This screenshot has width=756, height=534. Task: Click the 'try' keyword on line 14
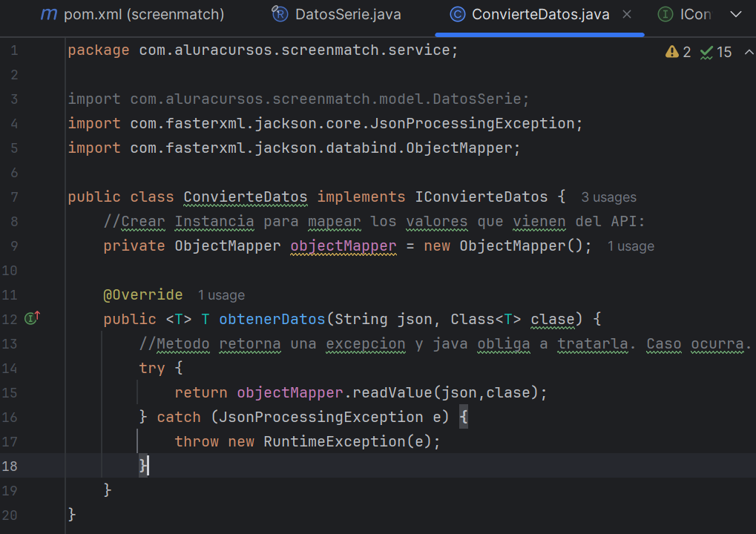152,369
